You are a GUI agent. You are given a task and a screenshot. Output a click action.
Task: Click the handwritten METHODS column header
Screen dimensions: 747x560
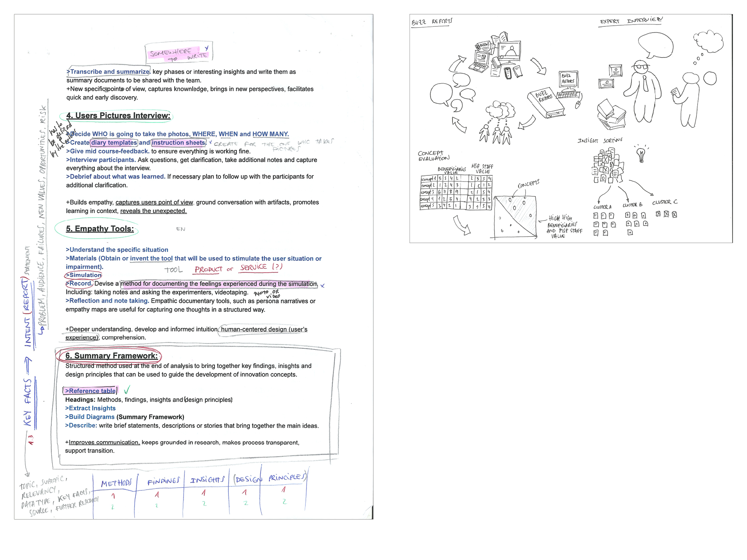(116, 483)
